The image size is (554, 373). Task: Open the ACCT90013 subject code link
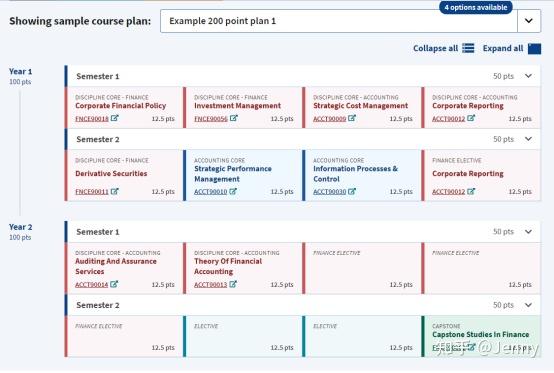coord(211,285)
